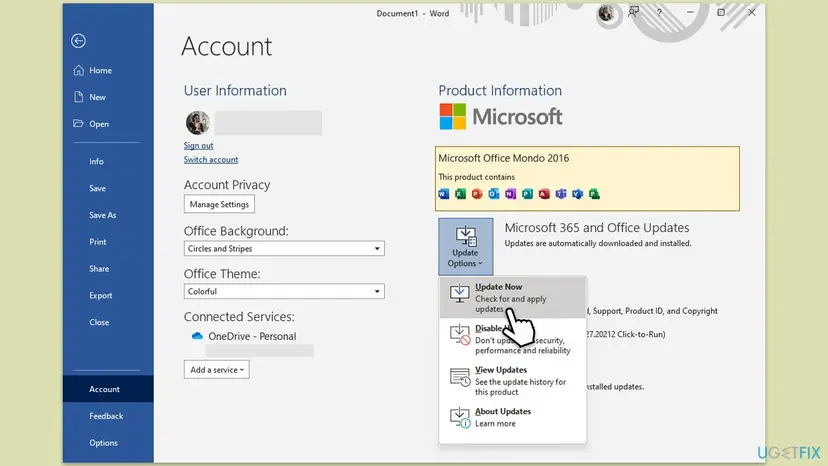Open the Info page in sidebar

(x=96, y=161)
